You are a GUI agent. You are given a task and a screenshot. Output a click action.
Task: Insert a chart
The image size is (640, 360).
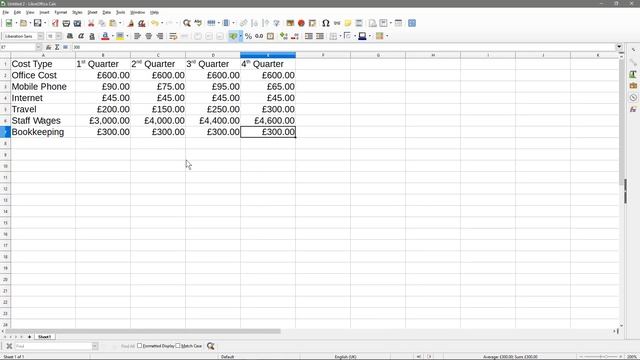(x=301, y=23)
